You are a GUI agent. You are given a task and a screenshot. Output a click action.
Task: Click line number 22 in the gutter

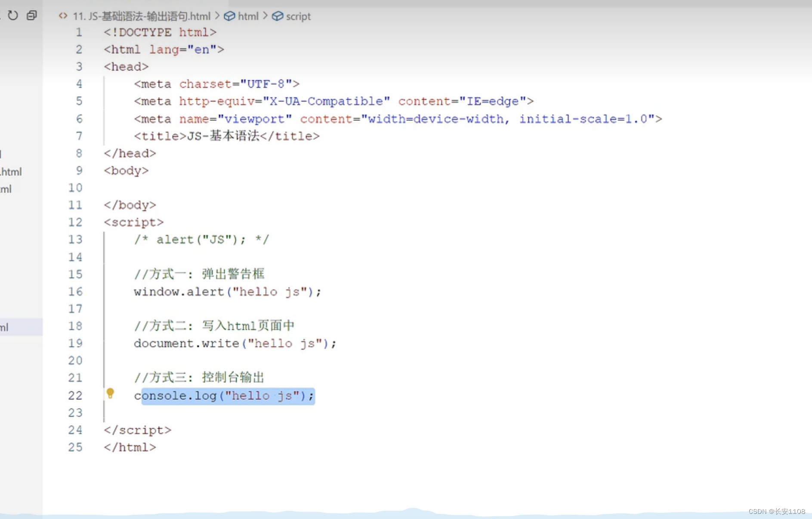pos(75,396)
